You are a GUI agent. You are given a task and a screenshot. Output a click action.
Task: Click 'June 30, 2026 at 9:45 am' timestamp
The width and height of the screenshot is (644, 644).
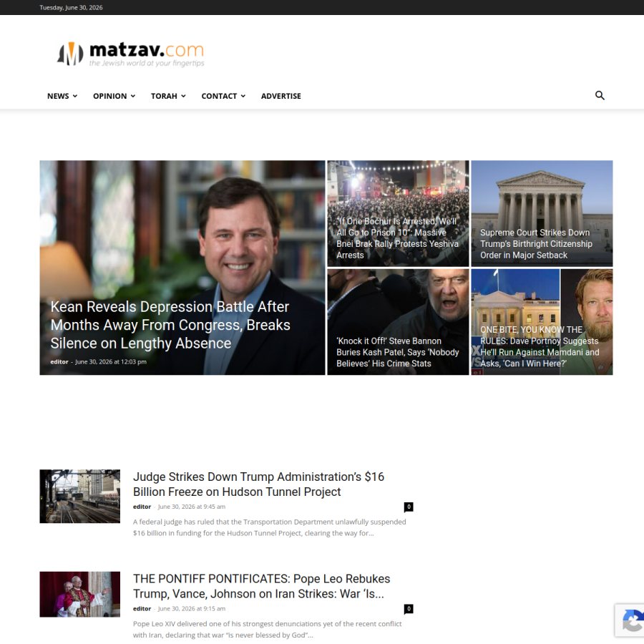point(191,507)
